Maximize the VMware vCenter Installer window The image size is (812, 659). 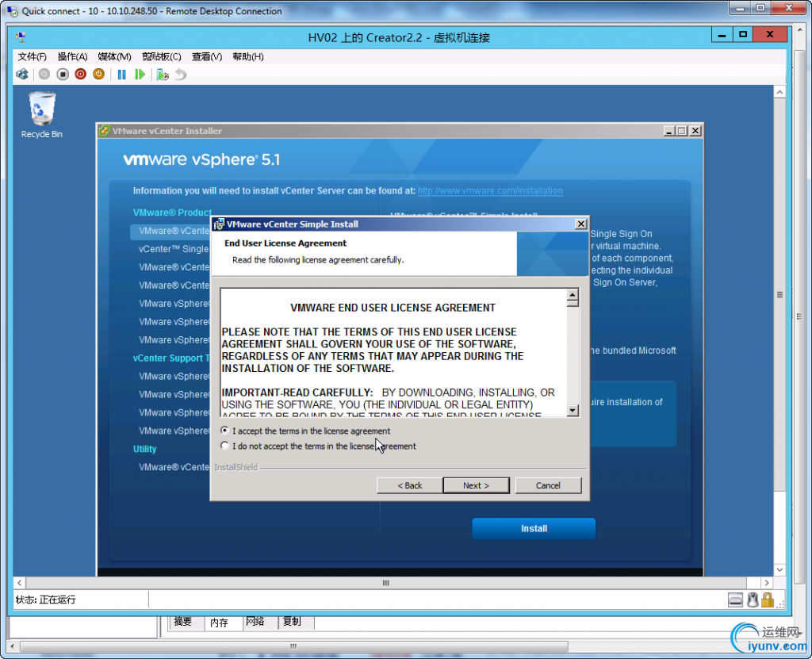click(681, 131)
